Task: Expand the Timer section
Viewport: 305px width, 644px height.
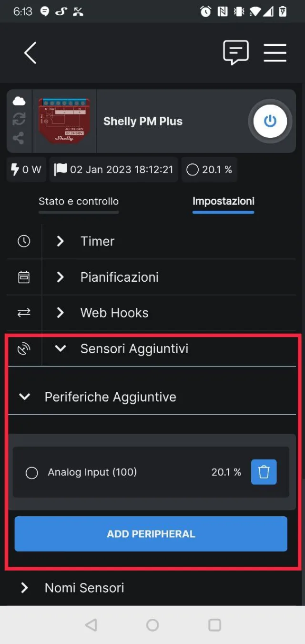Action: point(60,241)
